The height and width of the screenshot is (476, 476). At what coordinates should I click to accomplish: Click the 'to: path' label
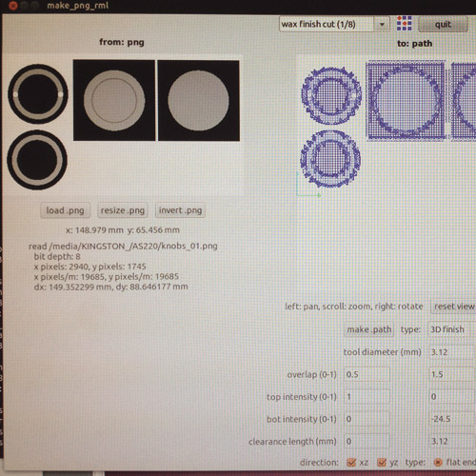pyautogui.click(x=414, y=44)
